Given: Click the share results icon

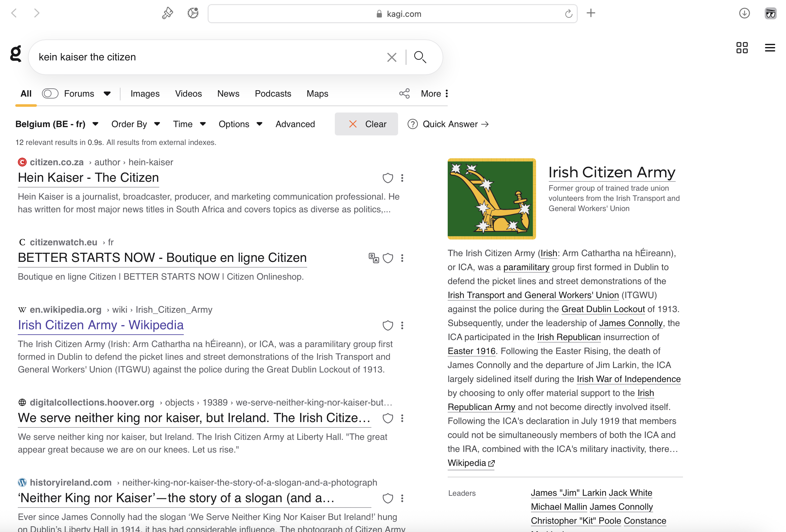Looking at the screenshot, I should (x=404, y=94).
